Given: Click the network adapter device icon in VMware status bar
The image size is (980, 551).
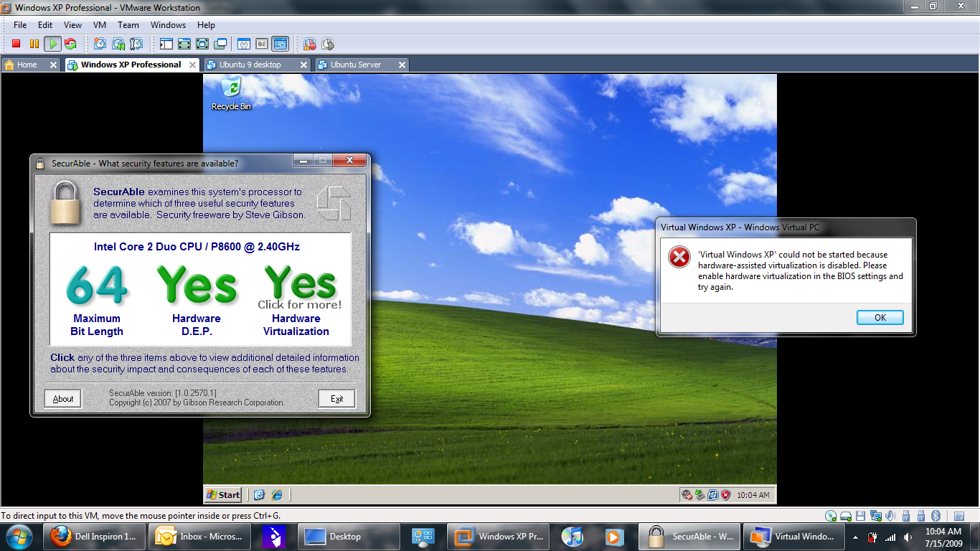Looking at the screenshot, I should tap(876, 516).
